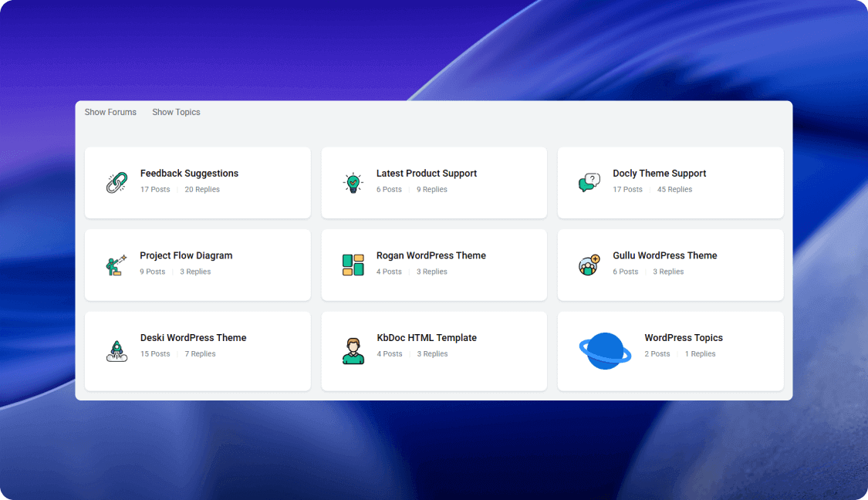Click the Docly Theme Support chat bubble icon
868x500 pixels.
tap(589, 183)
